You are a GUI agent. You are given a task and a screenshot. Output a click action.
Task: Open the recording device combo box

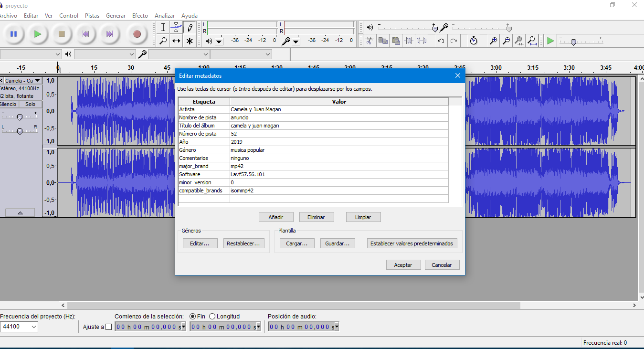coord(179,54)
